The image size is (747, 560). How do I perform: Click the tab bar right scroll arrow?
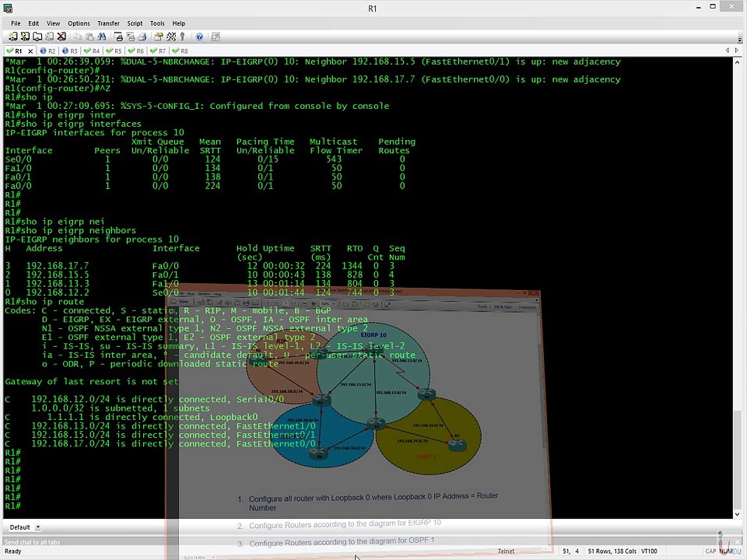(x=737, y=51)
